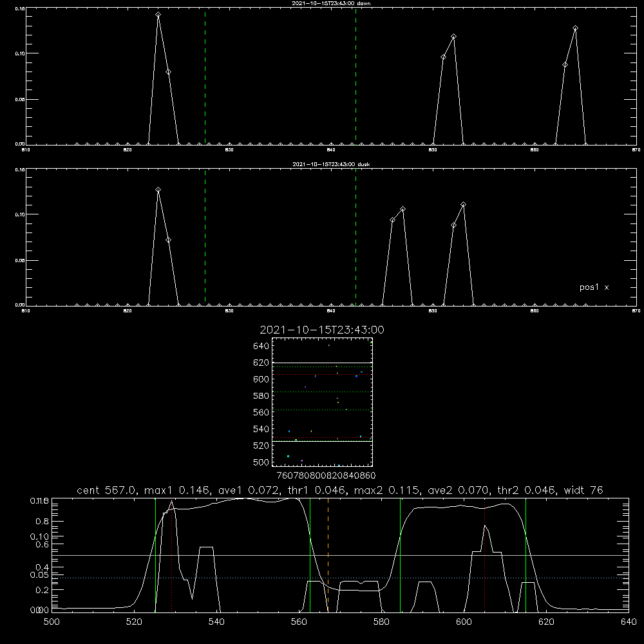Click scatter plot y-axis label 560
The height and width of the screenshot is (644, 644).
tap(261, 412)
